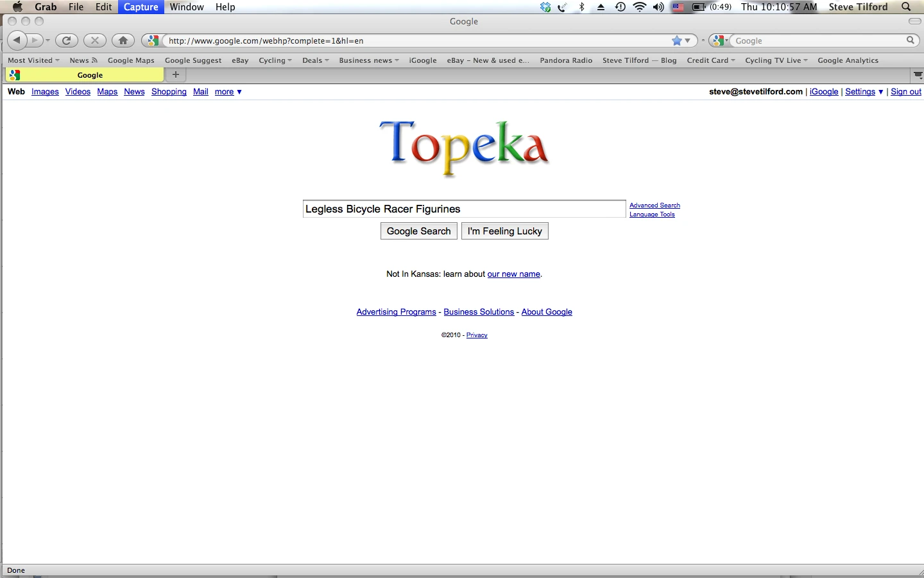Screen dimensions: 924x578
Task: Click the Stop loading X icon
Action: 95,40
